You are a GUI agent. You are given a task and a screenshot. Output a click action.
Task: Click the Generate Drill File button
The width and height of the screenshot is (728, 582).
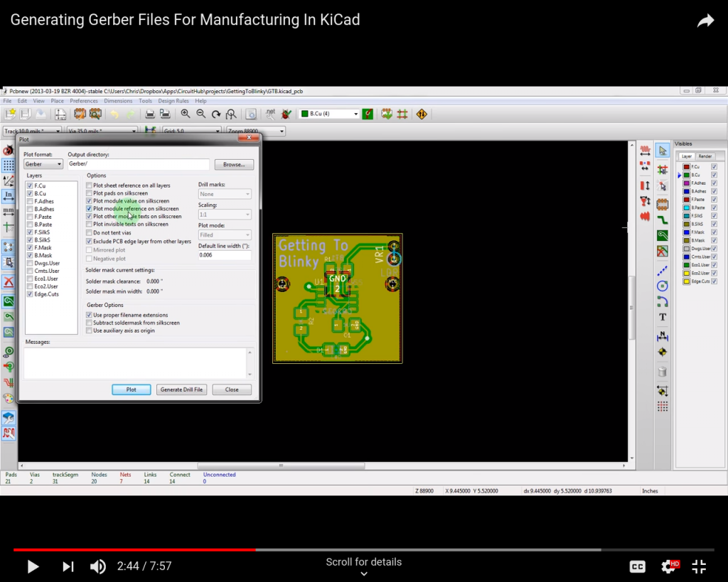tap(182, 389)
